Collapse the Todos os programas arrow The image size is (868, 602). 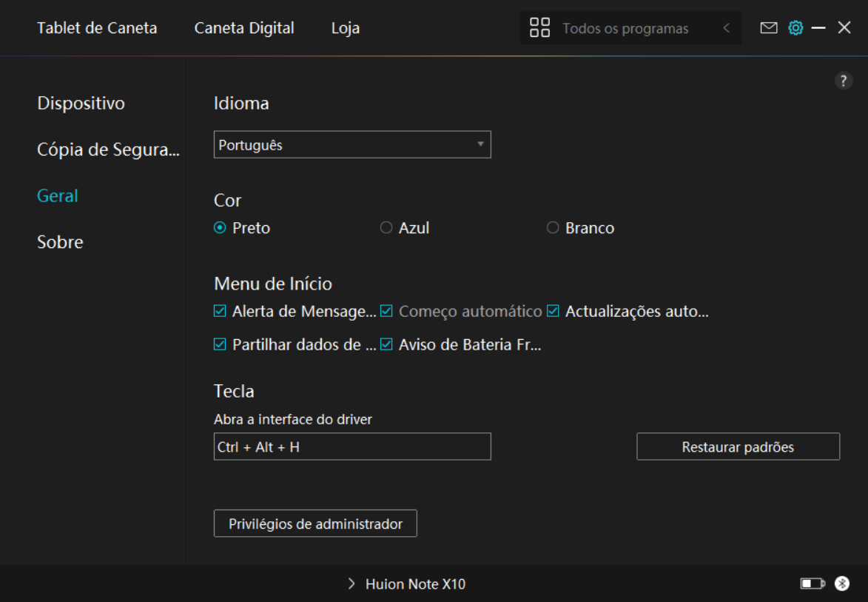pos(726,28)
